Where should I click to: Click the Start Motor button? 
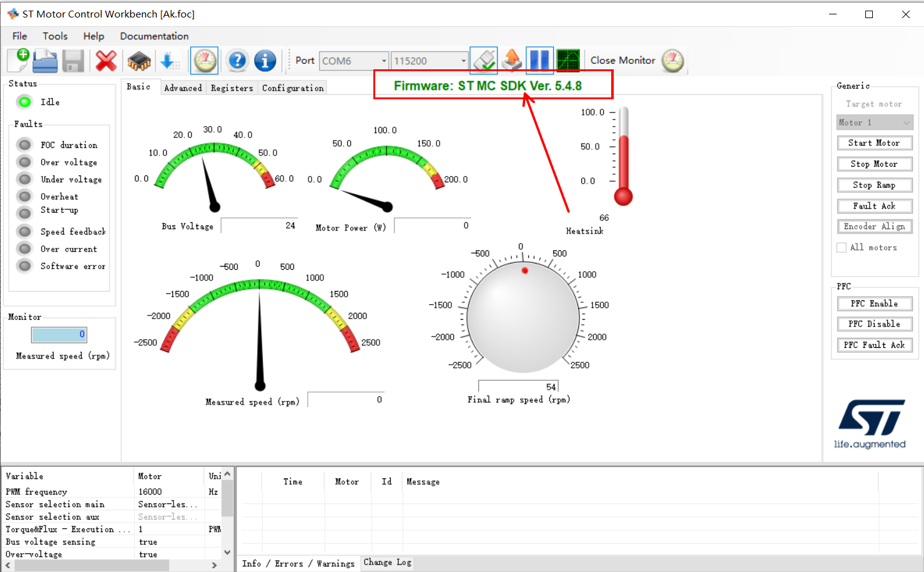(875, 143)
